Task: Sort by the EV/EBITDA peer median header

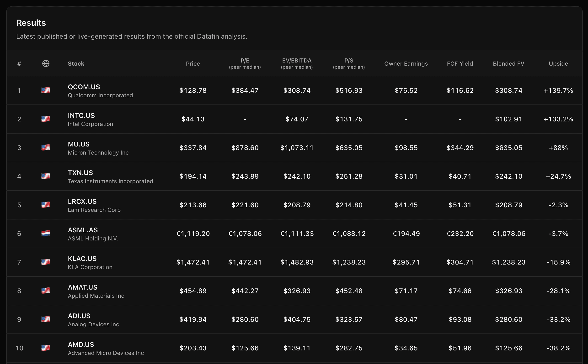Action: pos(297,63)
